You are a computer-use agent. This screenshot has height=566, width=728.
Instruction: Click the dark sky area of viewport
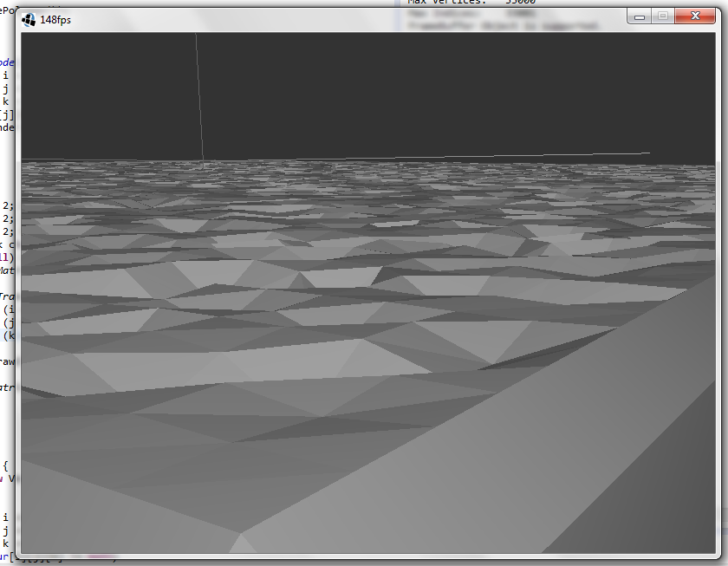[x=433, y=87]
